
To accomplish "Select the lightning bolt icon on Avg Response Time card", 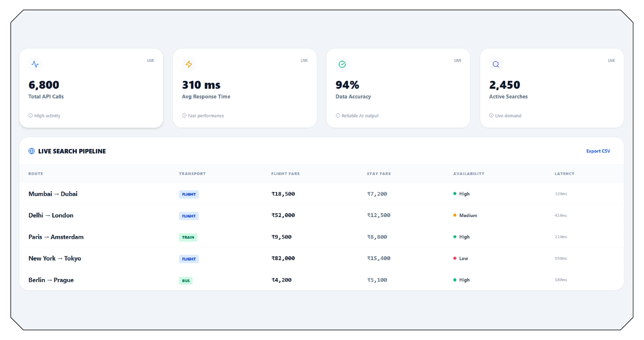I will point(189,64).
